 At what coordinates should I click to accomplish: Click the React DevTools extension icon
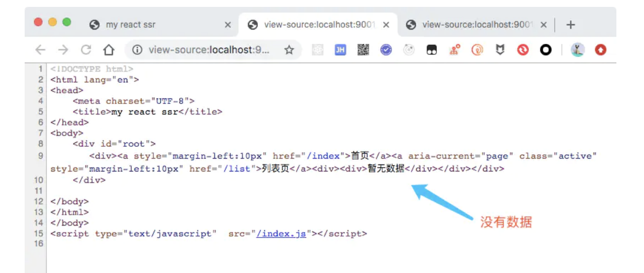(x=318, y=50)
